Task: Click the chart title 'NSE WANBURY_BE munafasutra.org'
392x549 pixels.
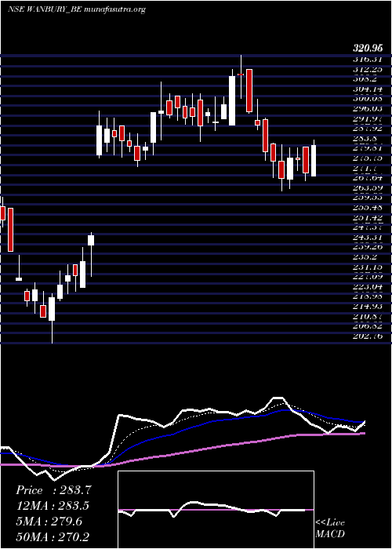Action: [76, 9]
